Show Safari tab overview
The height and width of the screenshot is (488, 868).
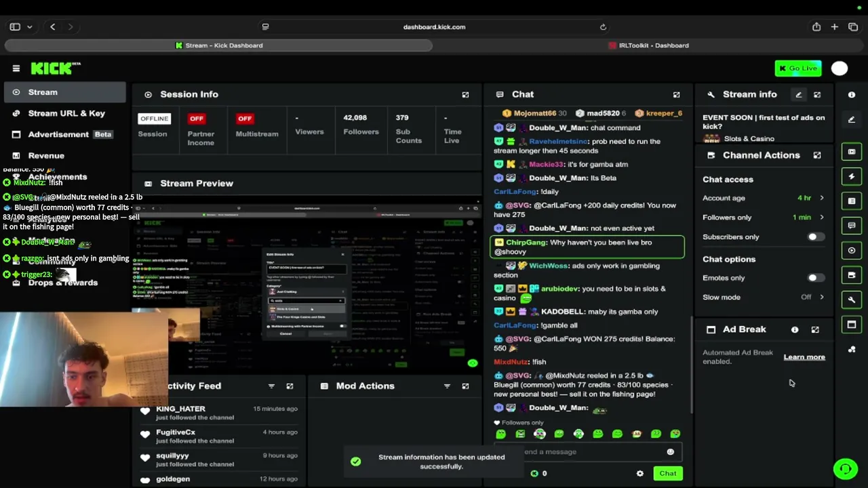(x=853, y=27)
